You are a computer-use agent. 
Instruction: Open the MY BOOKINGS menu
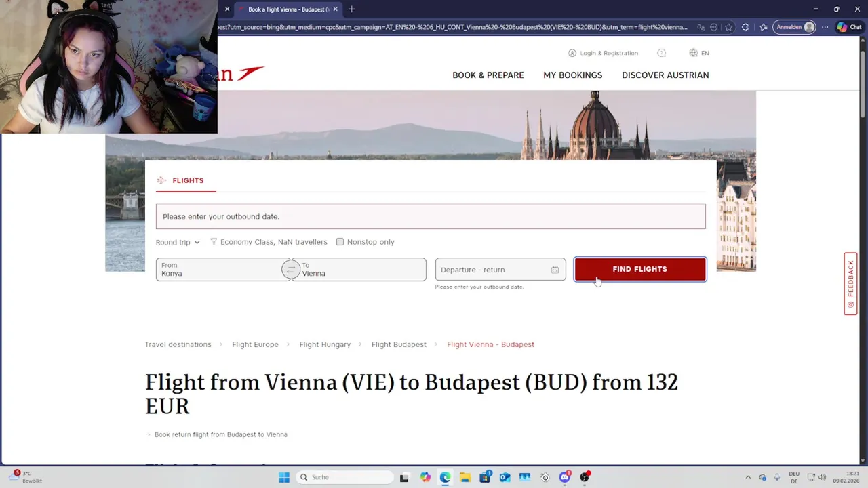(x=572, y=75)
